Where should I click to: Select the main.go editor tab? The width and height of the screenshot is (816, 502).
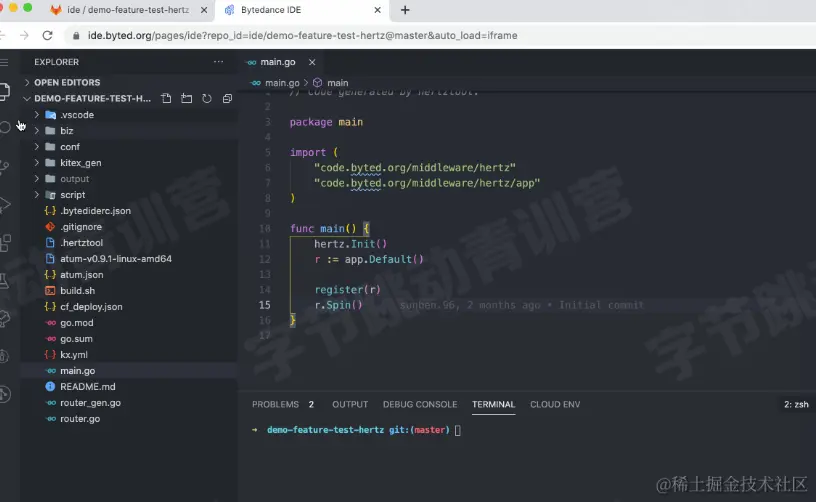pyautogui.click(x=278, y=62)
